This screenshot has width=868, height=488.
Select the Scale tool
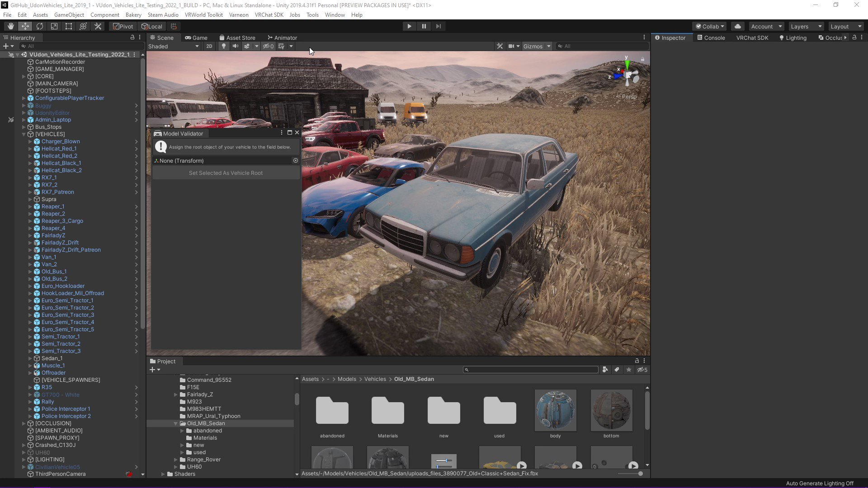(x=54, y=26)
